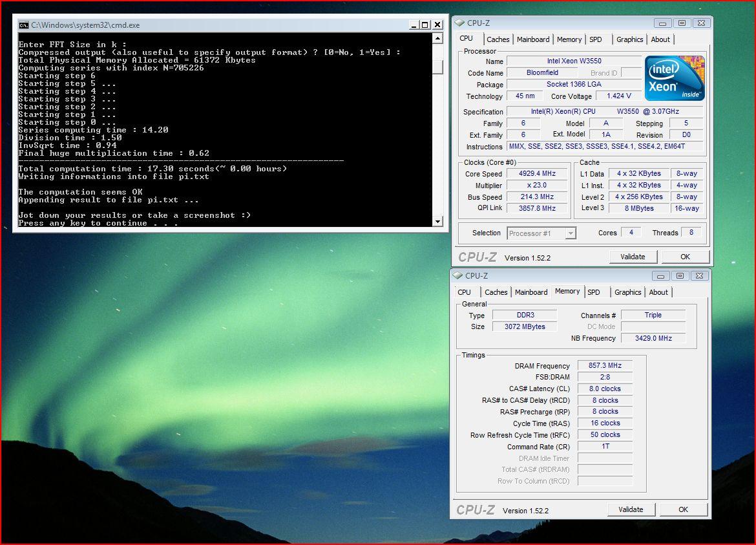Viewport: 756px width, 545px height.
Task: Click the 3857.8 MHz QPI Link value
Action: click(x=537, y=208)
